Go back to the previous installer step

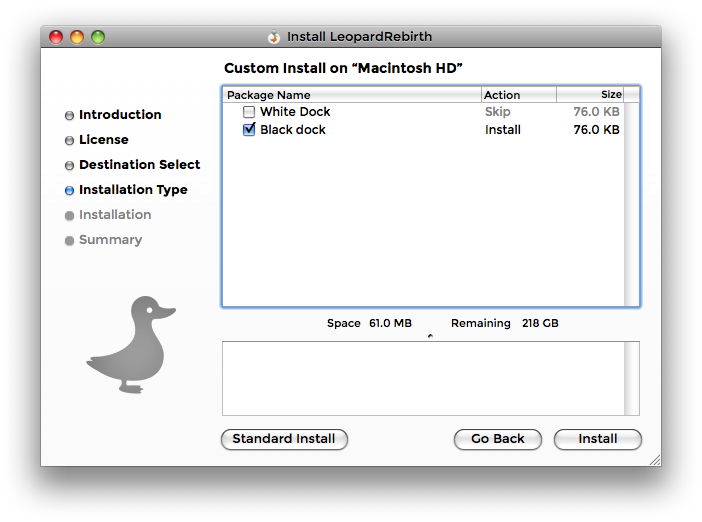click(x=497, y=439)
